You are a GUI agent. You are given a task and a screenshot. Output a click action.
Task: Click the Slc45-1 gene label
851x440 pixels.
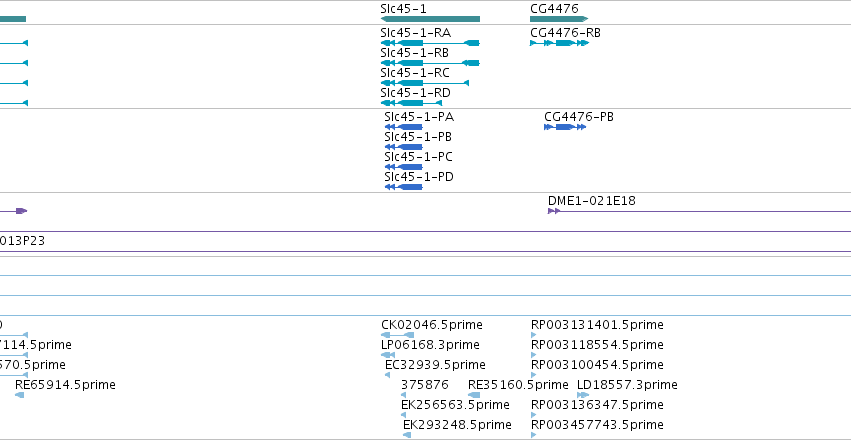403,9
